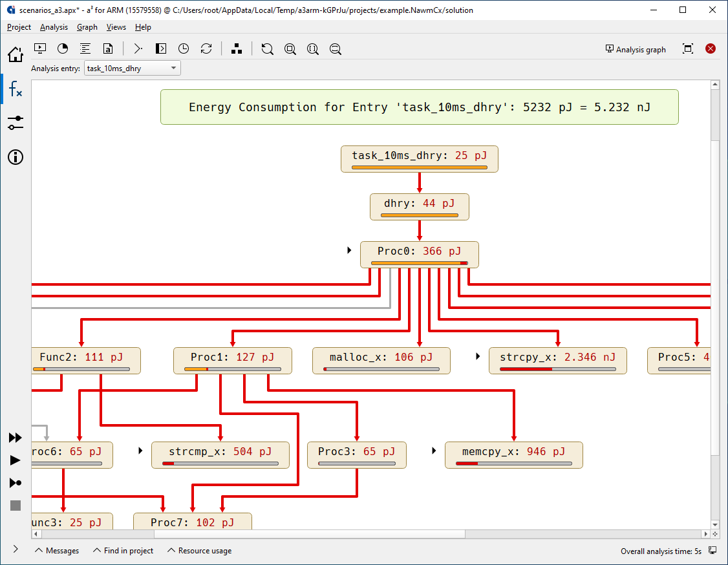Open the settings sliders sidebar icon
Viewport: 728px width, 565px height.
pyautogui.click(x=16, y=123)
